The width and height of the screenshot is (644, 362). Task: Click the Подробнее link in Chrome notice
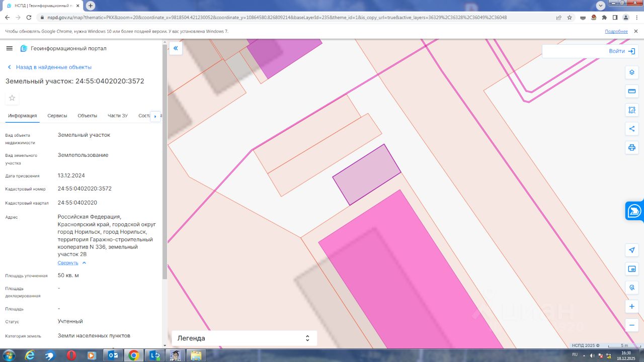(616, 31)
